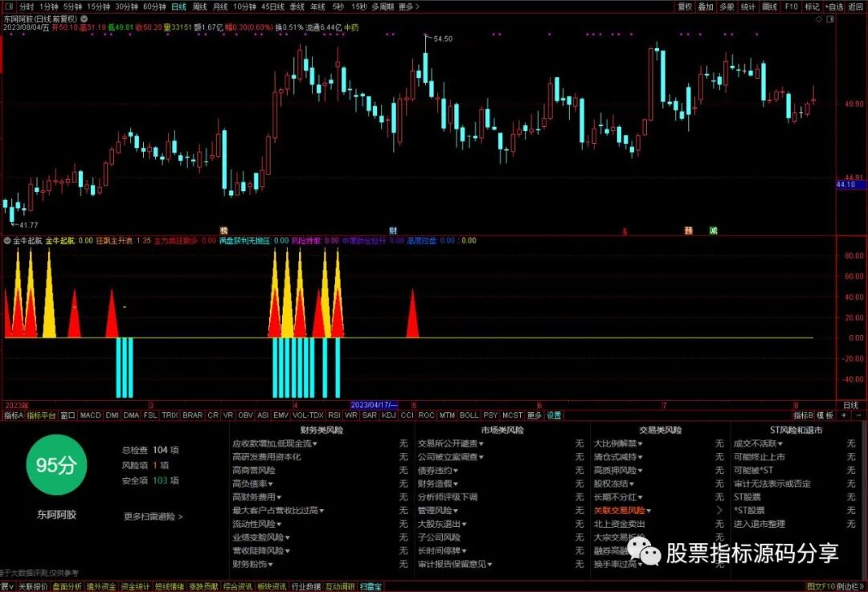Select the 周线 weekly period

coord(199,6)
